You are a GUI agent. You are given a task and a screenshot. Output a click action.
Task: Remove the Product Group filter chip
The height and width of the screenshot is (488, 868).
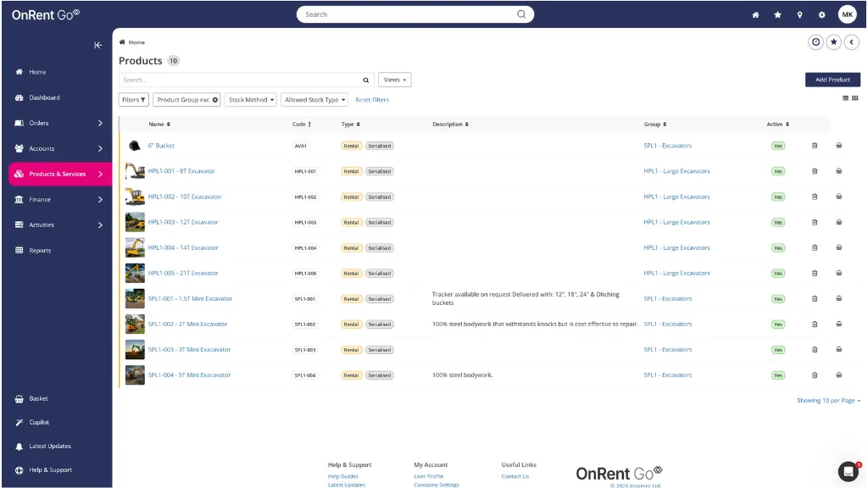tap(215, 100)
